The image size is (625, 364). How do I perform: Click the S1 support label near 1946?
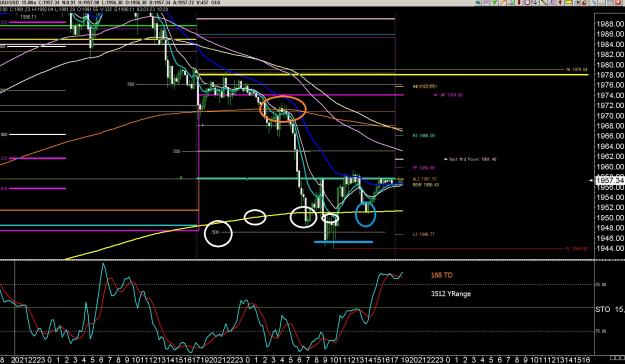(x=423, y=234)
